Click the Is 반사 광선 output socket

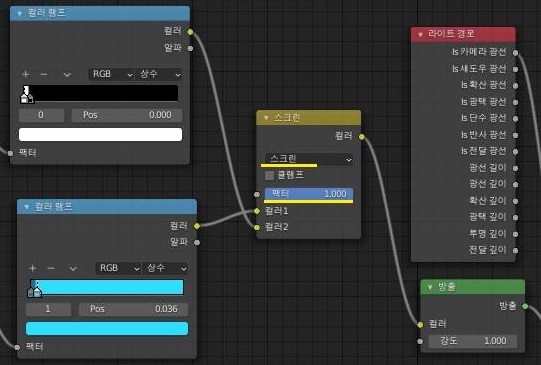(x=515, y=135)
